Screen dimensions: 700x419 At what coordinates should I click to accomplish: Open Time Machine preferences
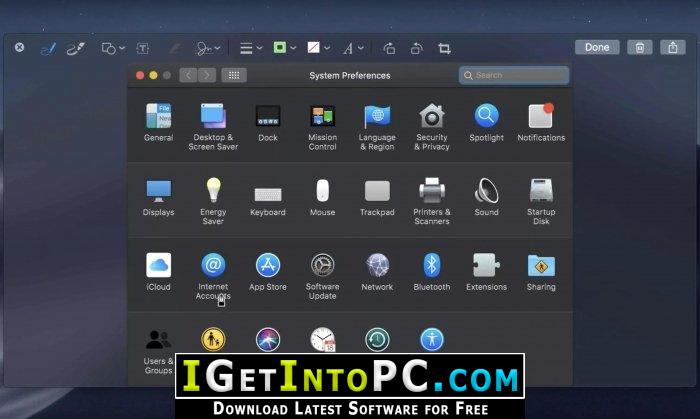[377, 339]
